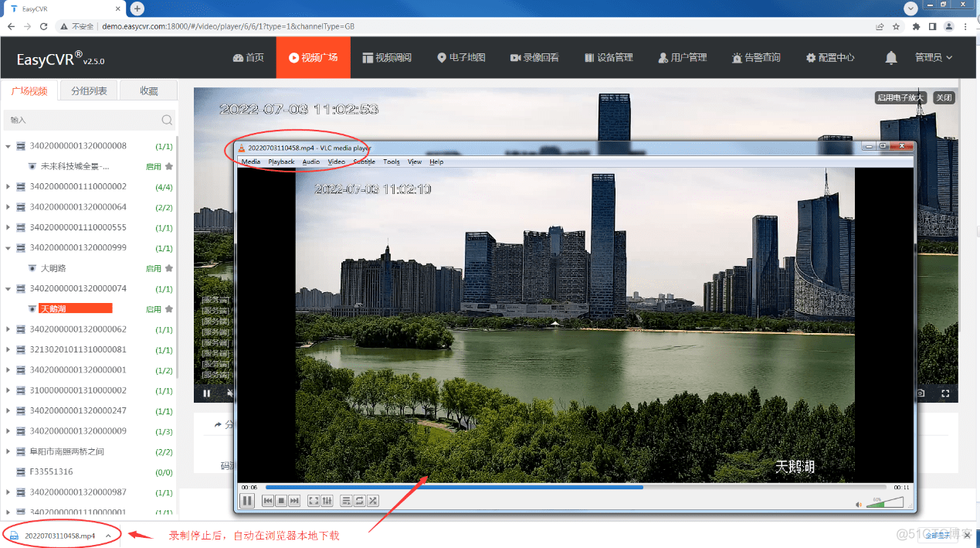Open VLC extended settings equalizer icon
Screen dimensions: 980x548
click(x=327, y=501)
